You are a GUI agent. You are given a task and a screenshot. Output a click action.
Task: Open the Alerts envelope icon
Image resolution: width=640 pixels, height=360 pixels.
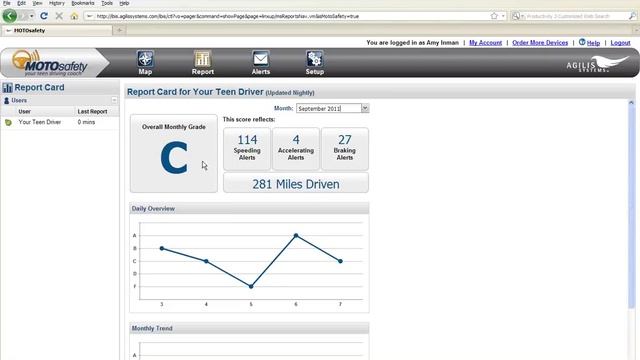pyautogui.click(x=260, y=59)
